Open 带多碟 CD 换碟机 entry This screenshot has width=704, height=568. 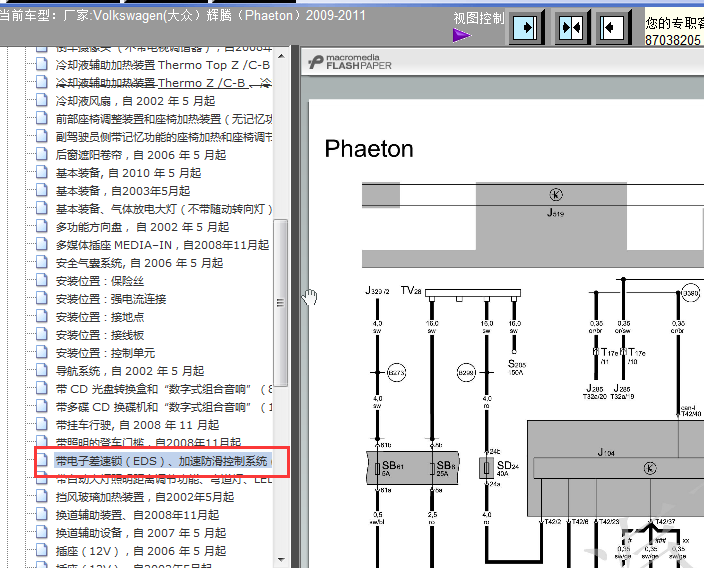[164, 407]
